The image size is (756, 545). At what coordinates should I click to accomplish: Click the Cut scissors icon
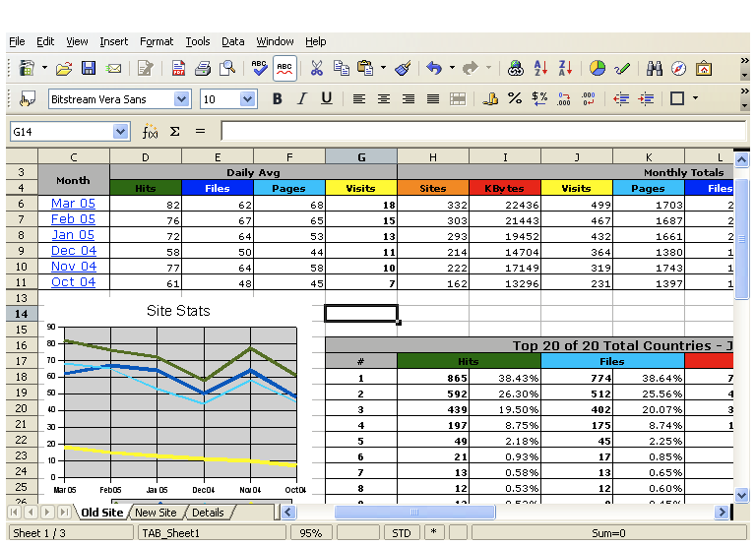316,69
